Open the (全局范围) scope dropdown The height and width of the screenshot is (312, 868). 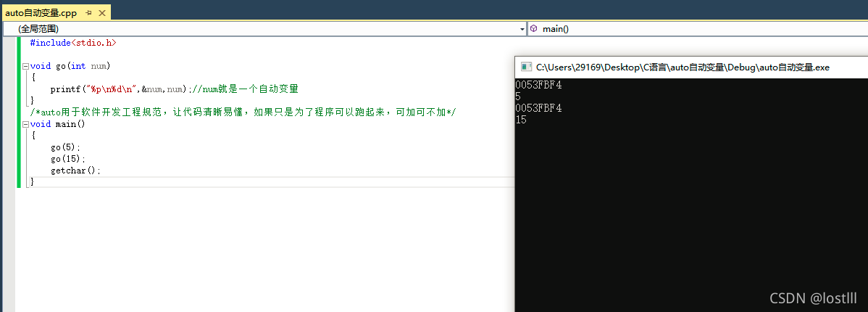click(264, 29)
